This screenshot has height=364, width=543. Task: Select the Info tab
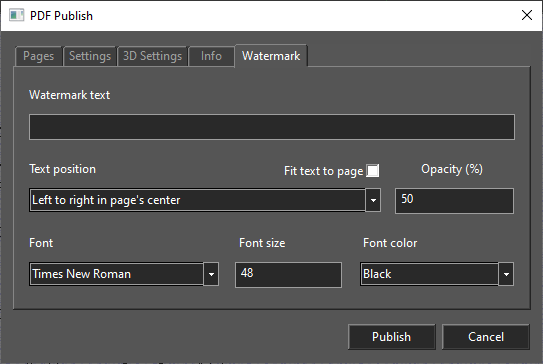[x=211, y=56]
